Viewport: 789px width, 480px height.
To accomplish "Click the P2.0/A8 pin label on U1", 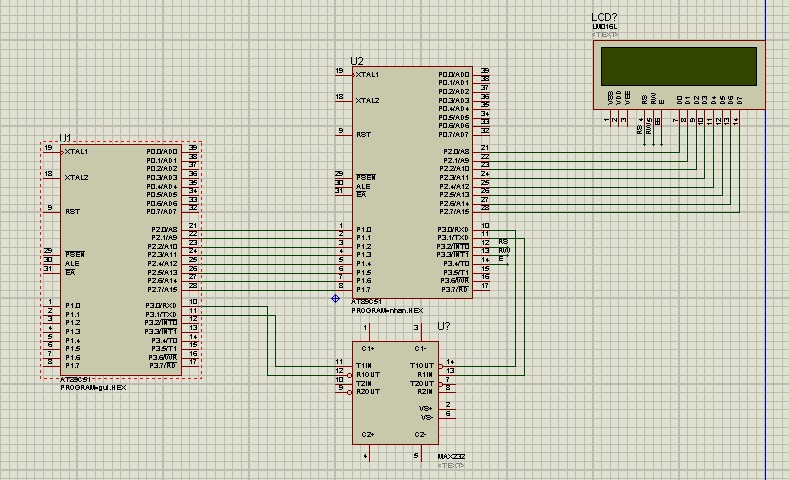I will tap(164, 229).
